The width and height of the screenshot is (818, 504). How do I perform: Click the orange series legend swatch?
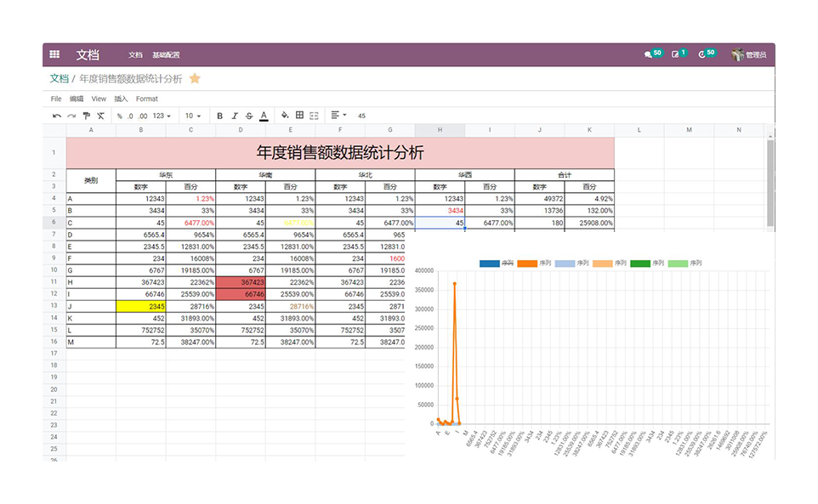527,263
